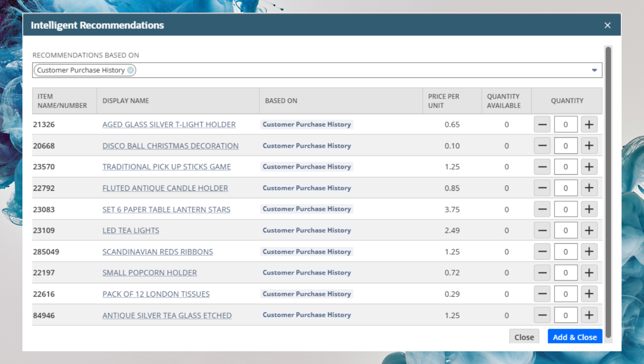Open Scandinavian Reds Ribbons item link
Screen dimensions: 644x364
[x=158, y=252]
